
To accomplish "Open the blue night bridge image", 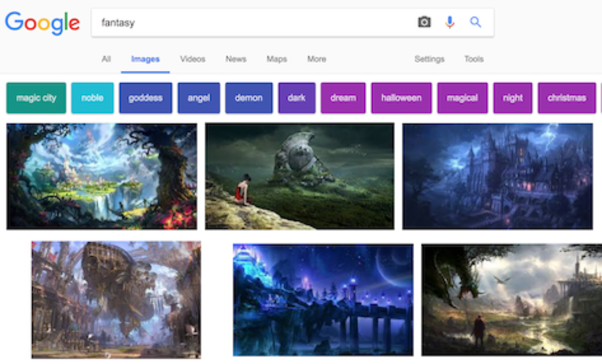I will tap(323, 300).
